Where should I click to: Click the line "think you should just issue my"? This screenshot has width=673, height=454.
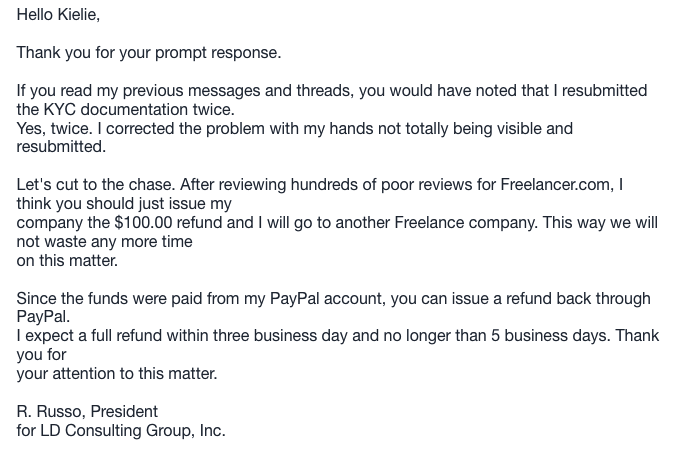pos(124,203)
